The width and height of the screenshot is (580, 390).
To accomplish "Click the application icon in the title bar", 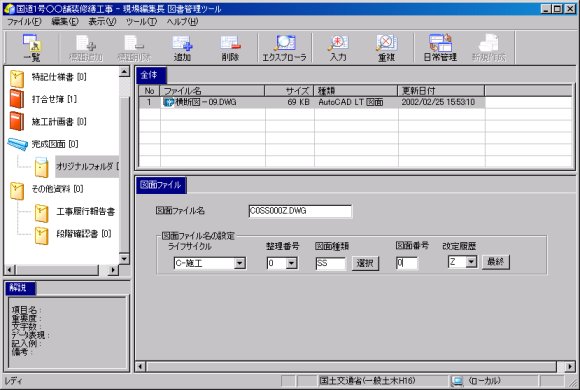I will [x=9, y=8].
